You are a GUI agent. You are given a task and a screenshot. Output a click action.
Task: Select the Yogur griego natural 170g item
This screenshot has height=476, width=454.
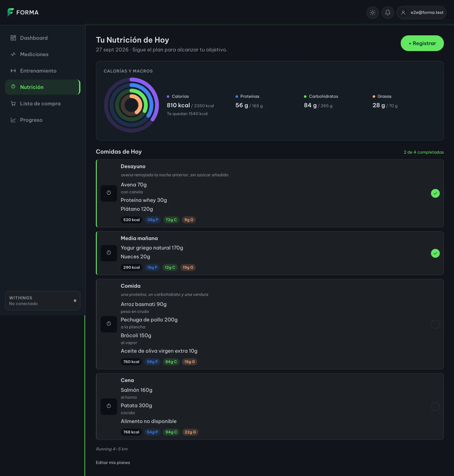152,248
